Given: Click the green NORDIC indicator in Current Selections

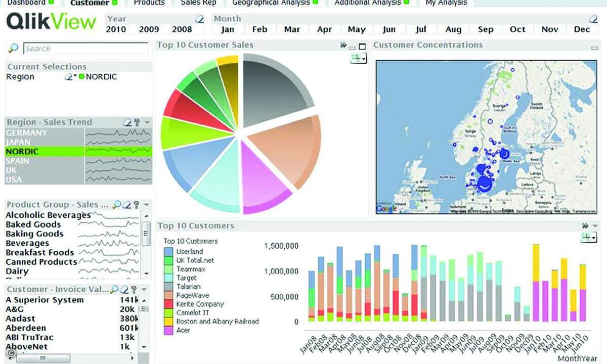Looking at the screenshot, I should point(82,77).
